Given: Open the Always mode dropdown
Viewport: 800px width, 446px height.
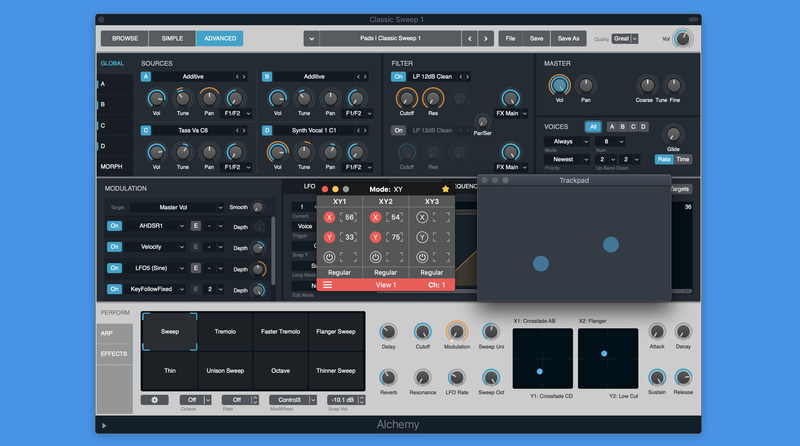Looking at the screenshot, I should (567, 141).
